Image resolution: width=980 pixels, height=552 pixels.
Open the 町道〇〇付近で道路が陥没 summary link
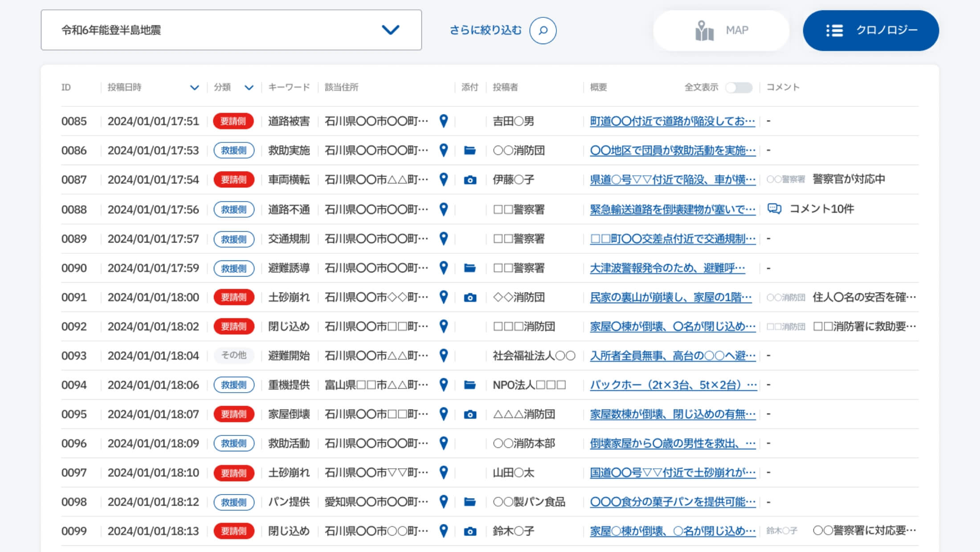click(672, 121)
